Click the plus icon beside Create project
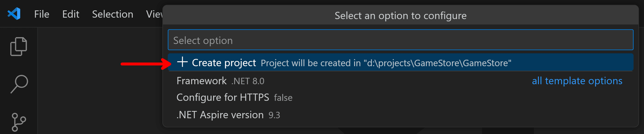Image resolution: width=644 pixels, height=134 pixels. click(182, 62)
